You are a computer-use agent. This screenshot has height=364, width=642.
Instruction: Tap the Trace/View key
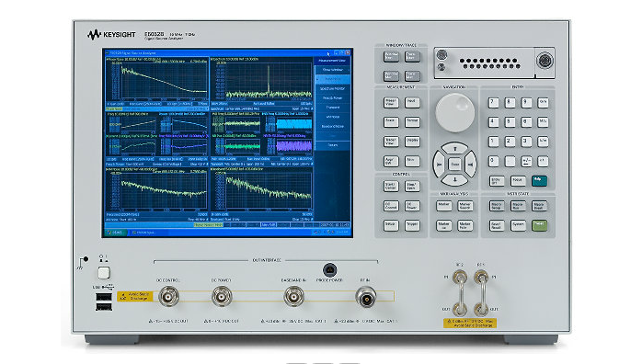pyautogui.click(x=391, y=142)
